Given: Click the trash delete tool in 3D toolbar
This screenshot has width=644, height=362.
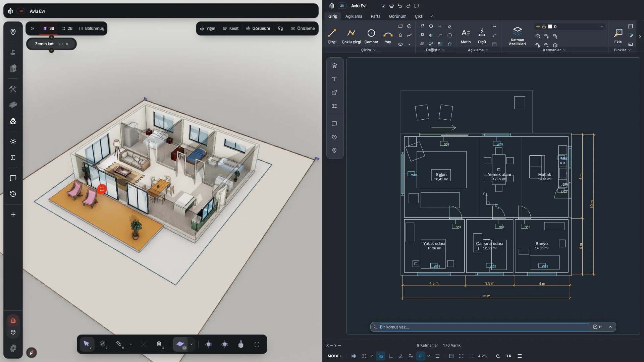Looking at the screenshot, I should click(159, 344).
